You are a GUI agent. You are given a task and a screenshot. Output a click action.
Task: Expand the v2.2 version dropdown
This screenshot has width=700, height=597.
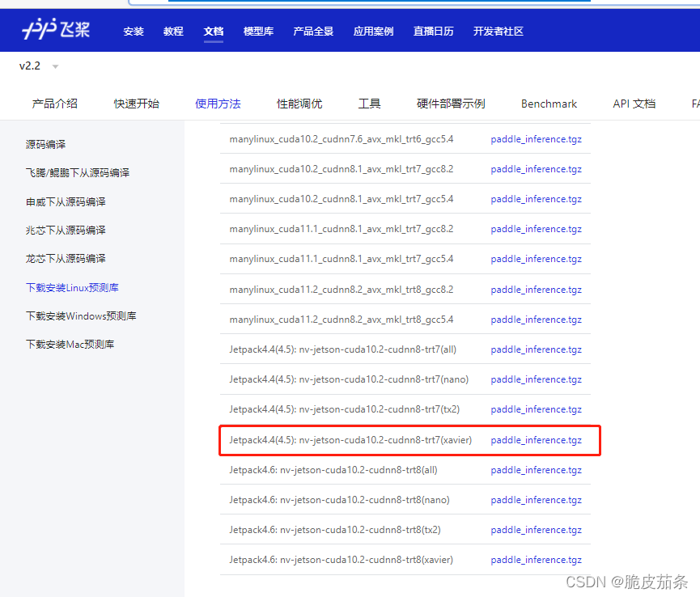pyautogui.click(x=39, y=66)
